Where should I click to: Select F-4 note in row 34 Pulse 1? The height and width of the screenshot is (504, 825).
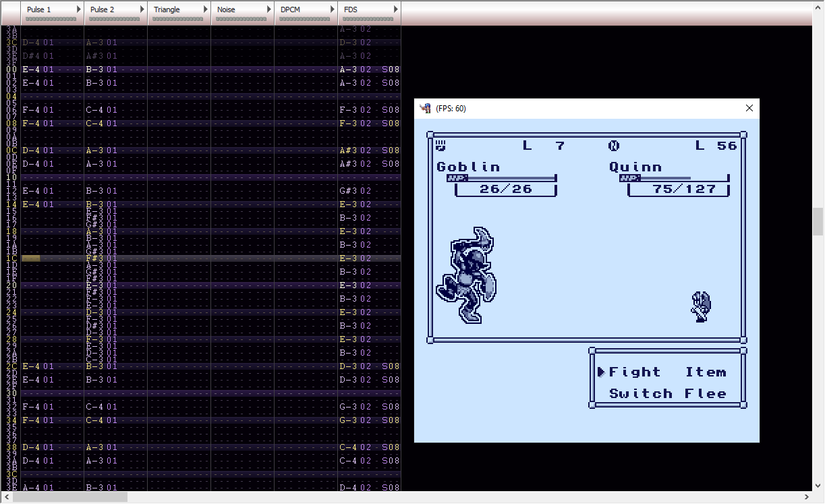tap(30, 420)
